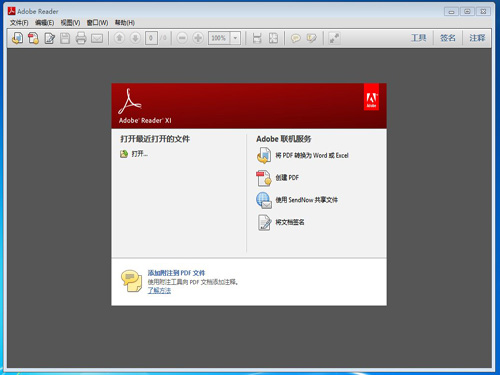The height and width of the screenshot is (375, 500).
Task: Click the Zoom out minus icon
Action: tap(182, 38)
